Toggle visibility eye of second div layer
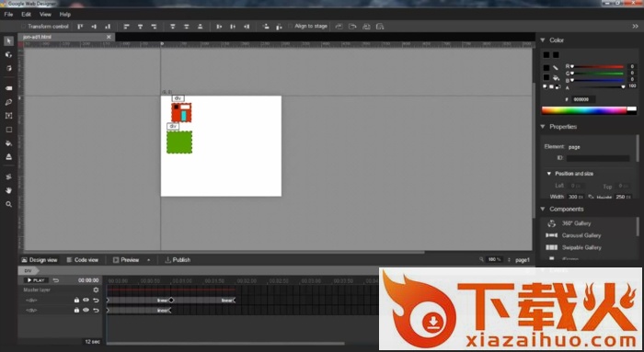Screen dimensions: 644x352 pos(86,310)
